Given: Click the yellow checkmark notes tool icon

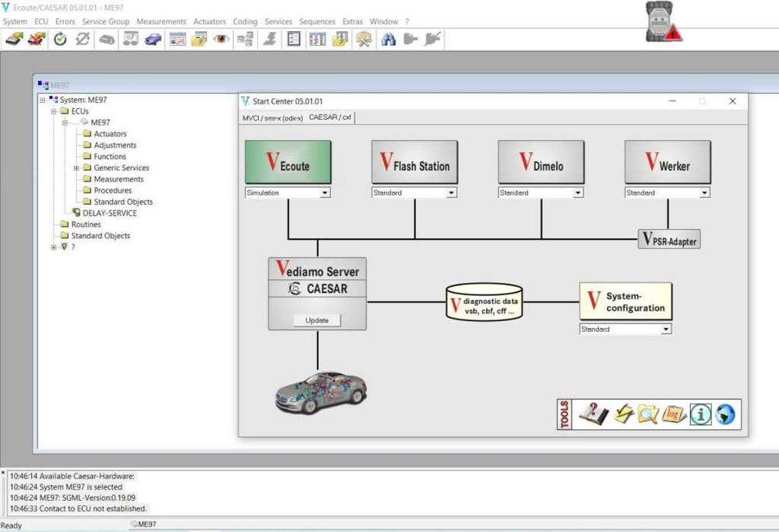Looking at the screenshot, I should [623, 414].
